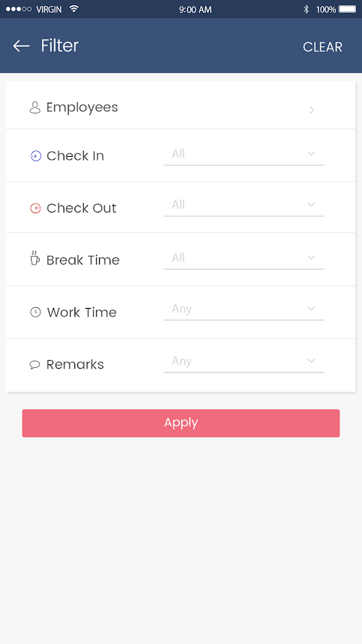The height and width of the screenshot is (644, 362).
Task: Click the Employees person icon
Action: point(35,108)
